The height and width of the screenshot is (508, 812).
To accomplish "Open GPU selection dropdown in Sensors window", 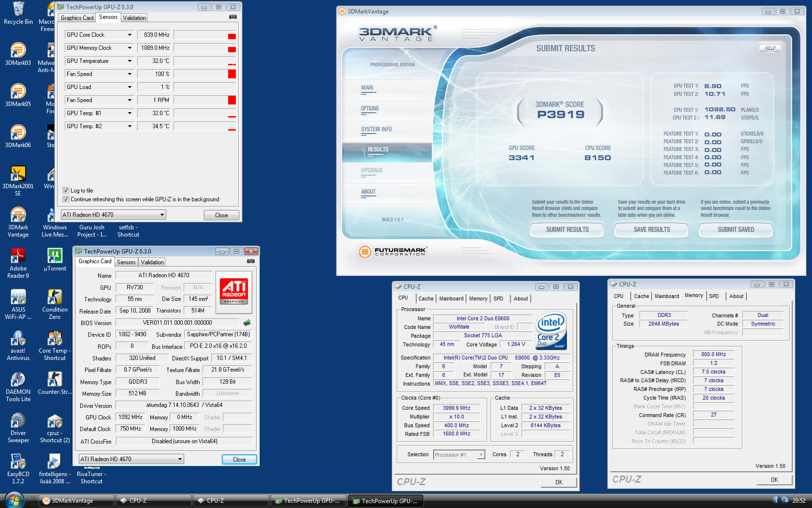I will pos(113,214).
